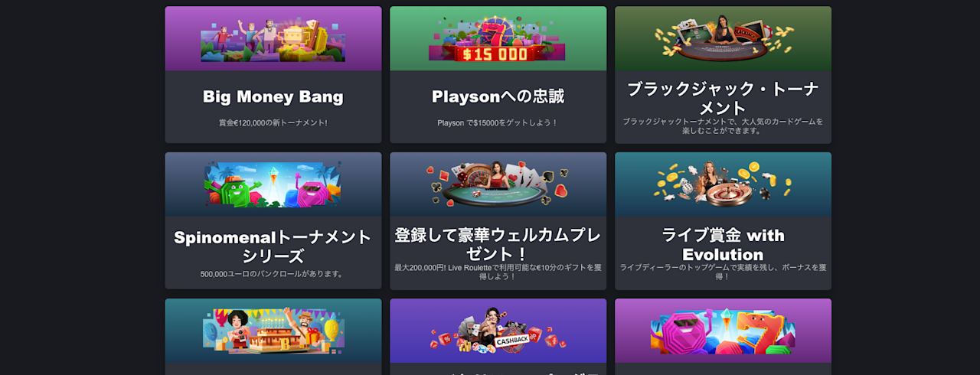Click the 500,000ユーロのバンクロール description text
The height and width of the screenshot is (375, 980).
click(273, 274)
